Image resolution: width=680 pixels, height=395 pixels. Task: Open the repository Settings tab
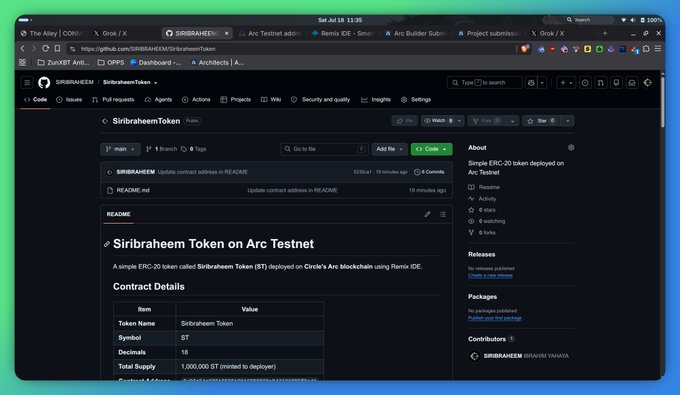[x=416, y=100]
